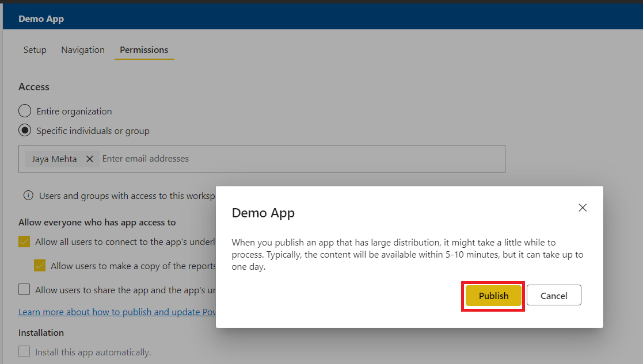Click the Publish button in the dialog
643x364 pixels.
click(493, 295)
